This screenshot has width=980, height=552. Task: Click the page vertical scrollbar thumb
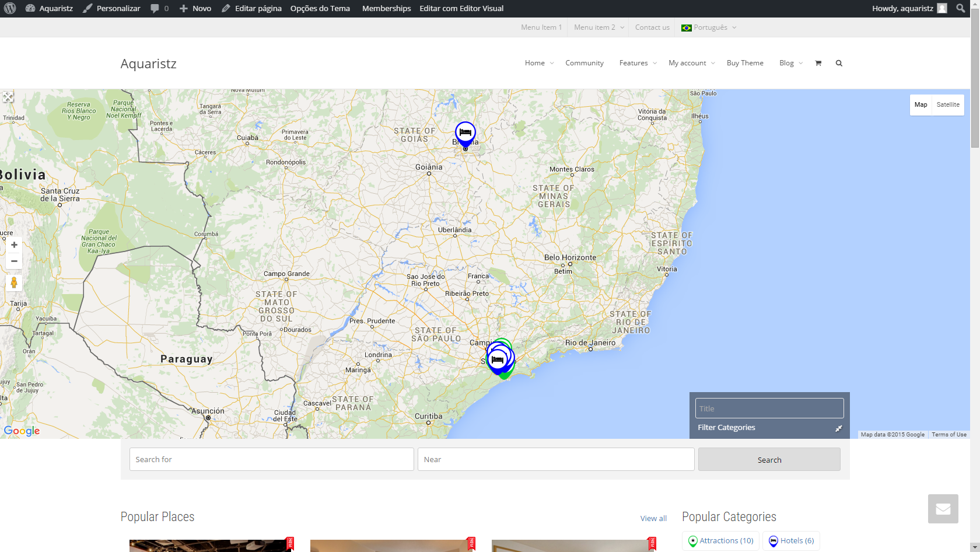click(975, 79)
